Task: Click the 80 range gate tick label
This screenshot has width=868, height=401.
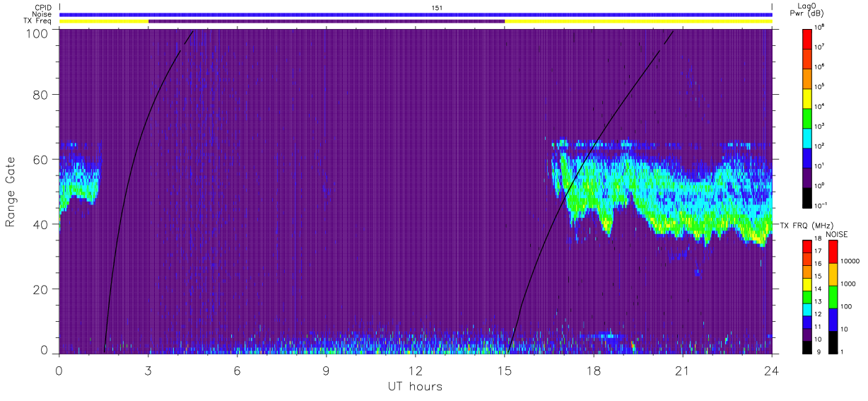Action: (x=40, y=94)
